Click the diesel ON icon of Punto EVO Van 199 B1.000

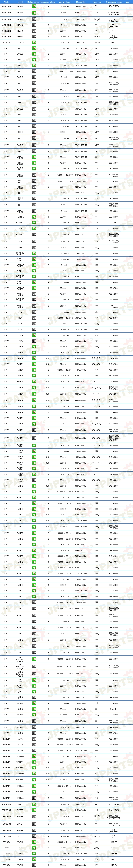34,674
